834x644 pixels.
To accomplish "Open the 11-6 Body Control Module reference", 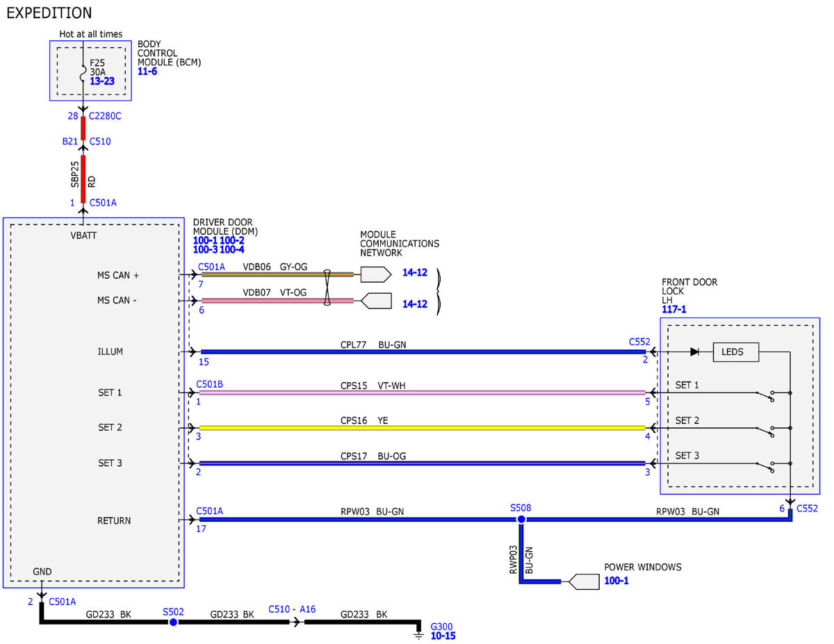I will point(147,72).
